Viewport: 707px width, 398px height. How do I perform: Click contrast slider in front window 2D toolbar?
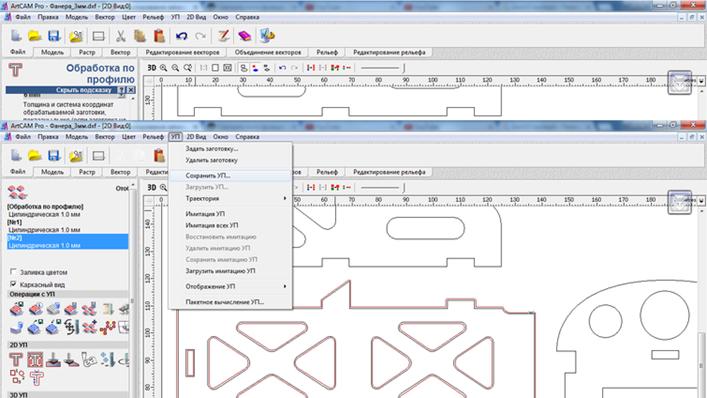(382, 188)
